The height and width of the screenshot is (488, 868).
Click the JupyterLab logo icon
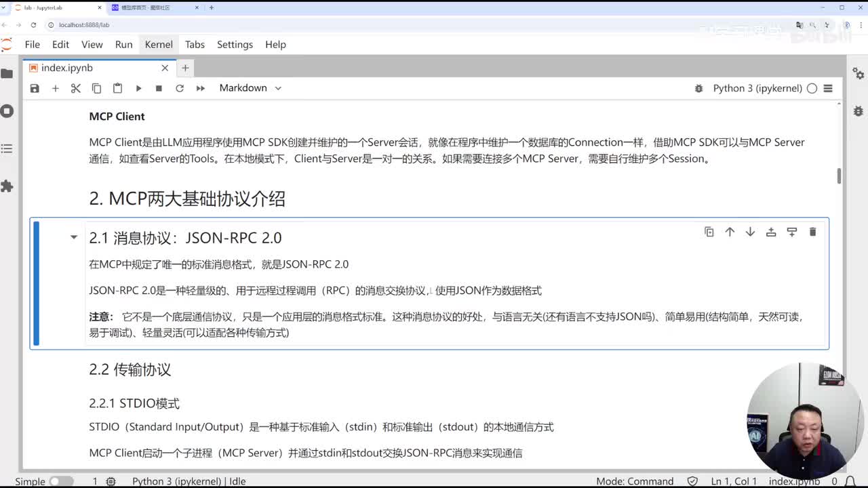click(x=7, y=45)
